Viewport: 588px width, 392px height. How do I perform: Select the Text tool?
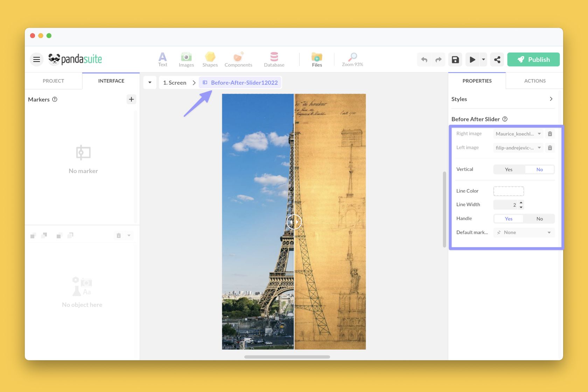point(162,59)
